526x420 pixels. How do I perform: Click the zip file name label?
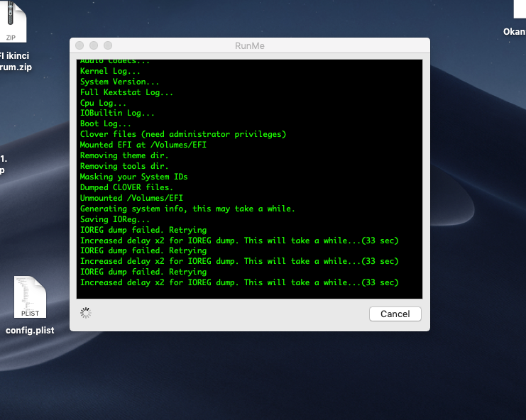coord(16,62)
